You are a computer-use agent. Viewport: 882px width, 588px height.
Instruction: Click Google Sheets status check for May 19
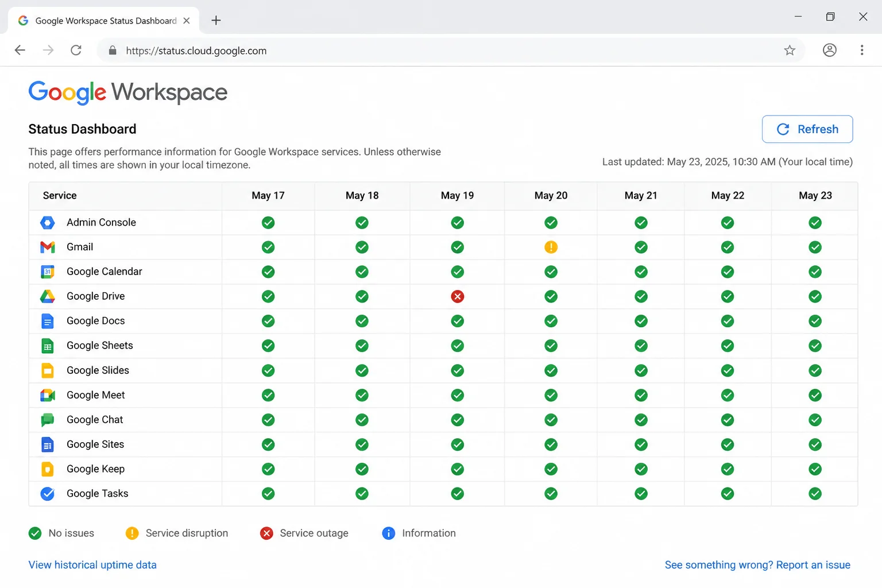[x=458, y=346]
